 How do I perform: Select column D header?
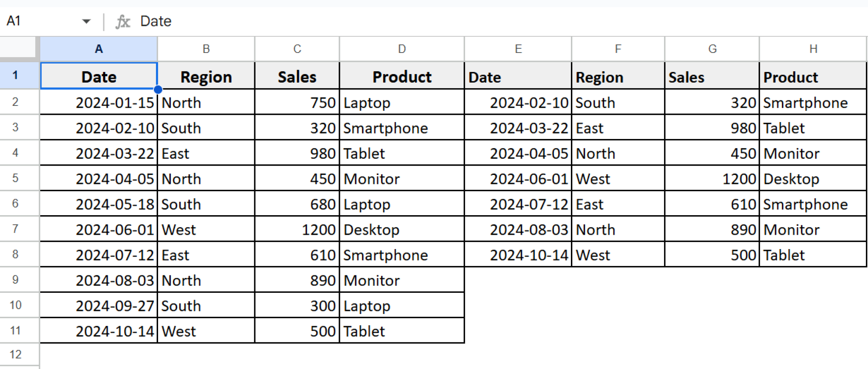coord(401,49)
